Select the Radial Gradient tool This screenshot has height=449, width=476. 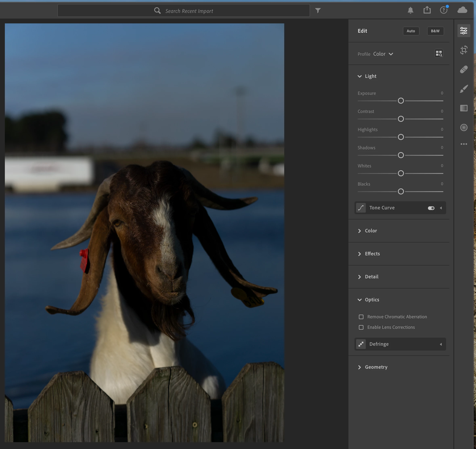pos(463,127)
